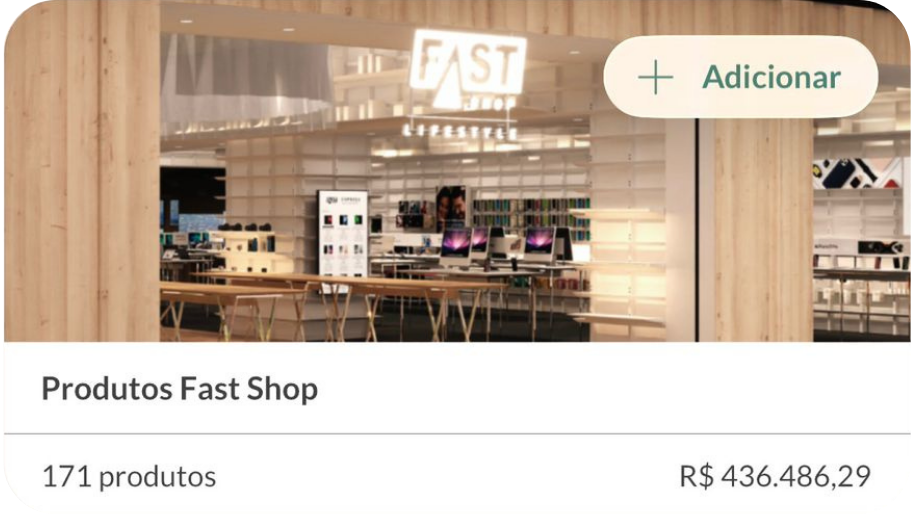Click the plus icon beside Adicionar
Image resolution: width=914 pixels, height=514 pixels.
(x=655, y=77)
